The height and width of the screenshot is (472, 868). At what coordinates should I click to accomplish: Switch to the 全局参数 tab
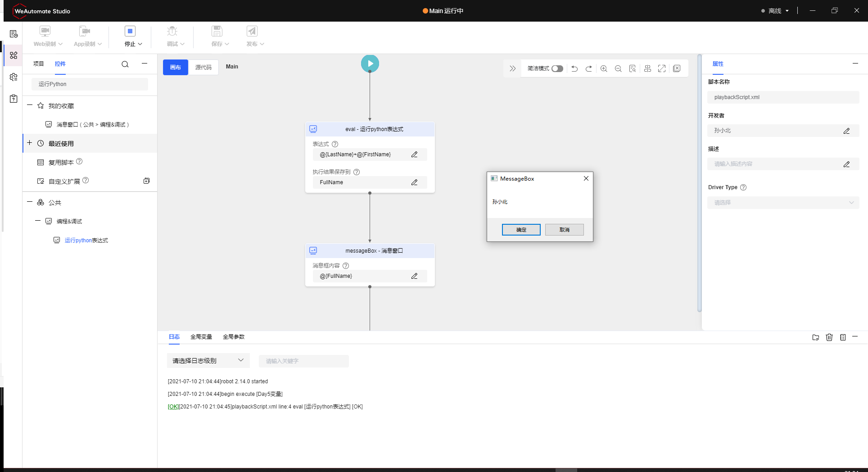point(234,337)
